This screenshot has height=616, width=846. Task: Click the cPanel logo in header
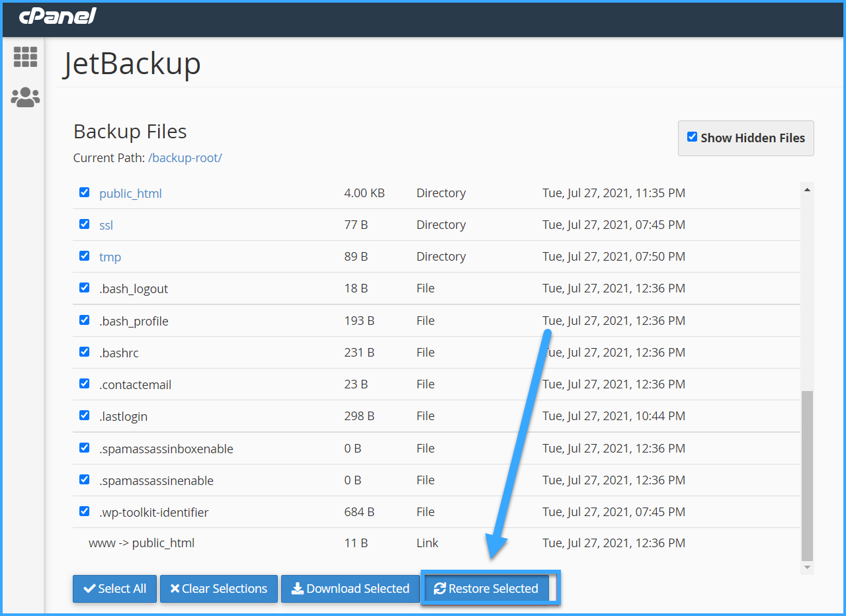pos(58,17)
